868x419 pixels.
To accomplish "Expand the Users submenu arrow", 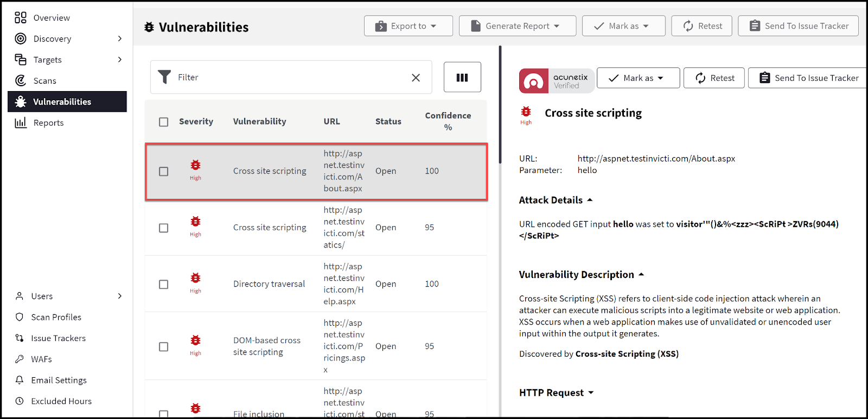I will pos(120,296).
